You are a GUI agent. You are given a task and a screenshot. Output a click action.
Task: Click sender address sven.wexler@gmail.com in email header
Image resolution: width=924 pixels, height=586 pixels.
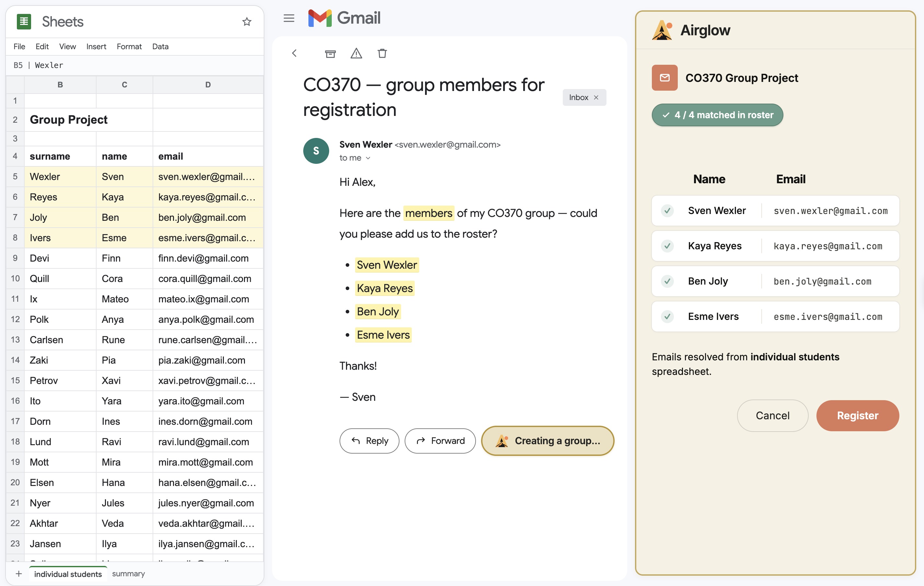click(x=447, y=145)
